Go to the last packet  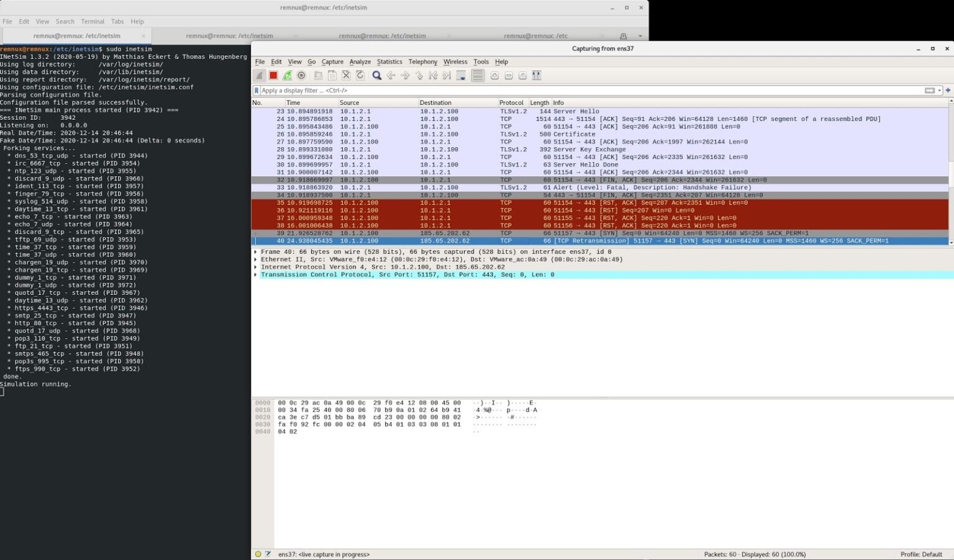tap(446, 75)
